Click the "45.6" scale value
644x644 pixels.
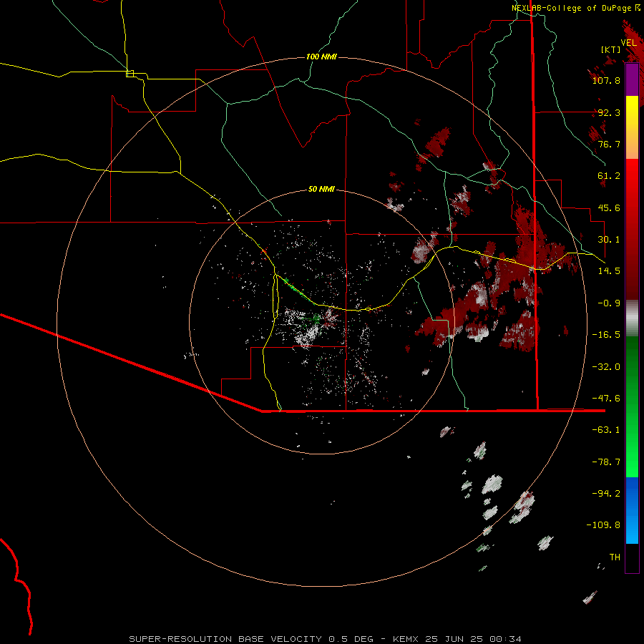click(x=609, y=208)
